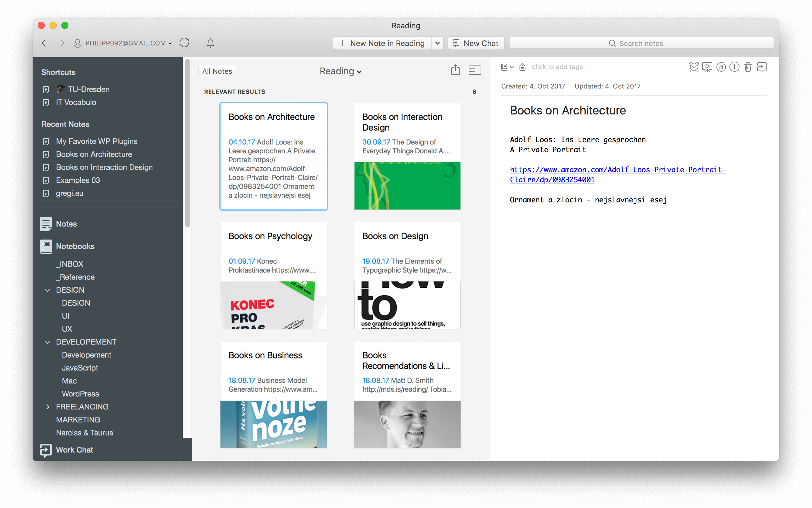
Task: Expand the FREELANCING notebook stack
Action: [47, 407]
